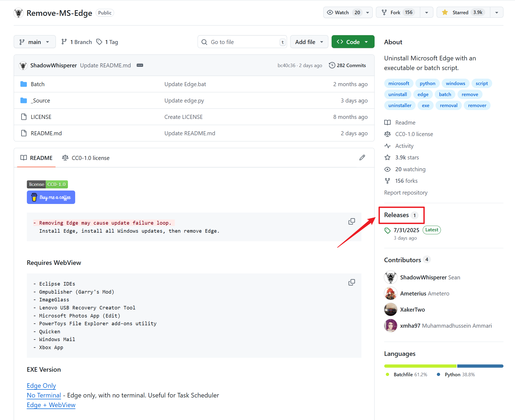Click ShadowWhisperer contributor avatar
The image size is (515, 420).
click(x=391, y=277)
